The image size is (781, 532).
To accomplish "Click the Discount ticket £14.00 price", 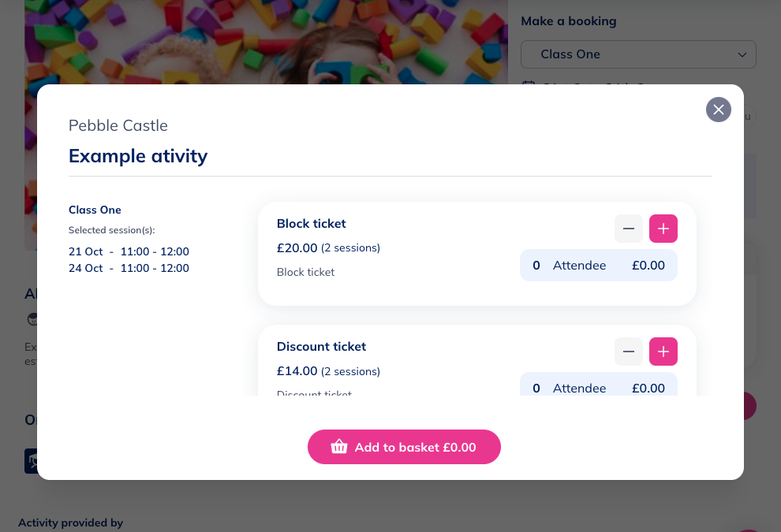I will pos(297,371).
